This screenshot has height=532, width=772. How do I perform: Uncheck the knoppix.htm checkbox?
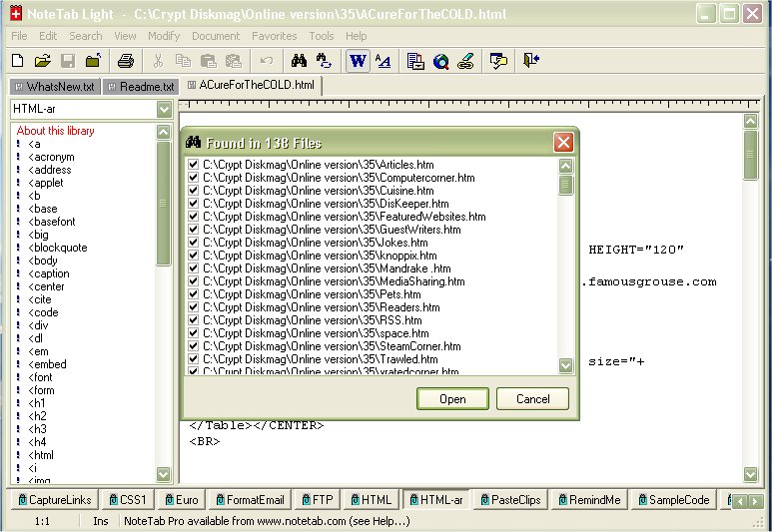click(x=193, y=255)
